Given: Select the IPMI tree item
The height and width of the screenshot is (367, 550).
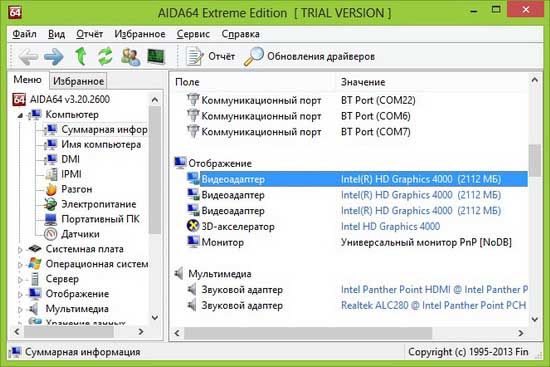Looking at the screenshot, I should point(71,174).
